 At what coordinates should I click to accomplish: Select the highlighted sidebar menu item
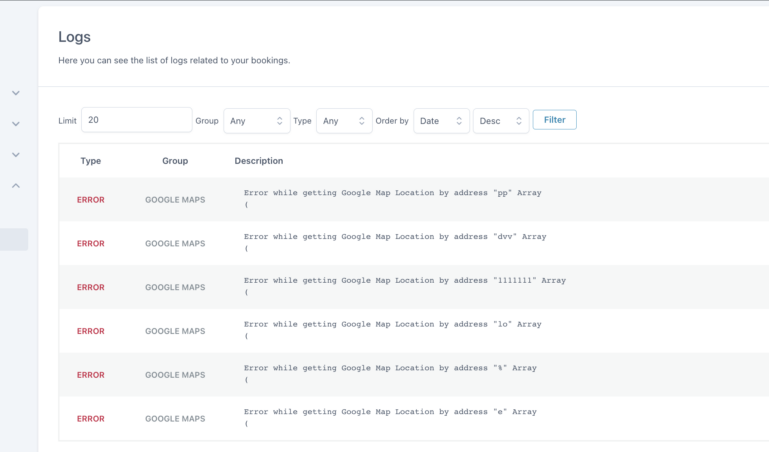(14, 239)
